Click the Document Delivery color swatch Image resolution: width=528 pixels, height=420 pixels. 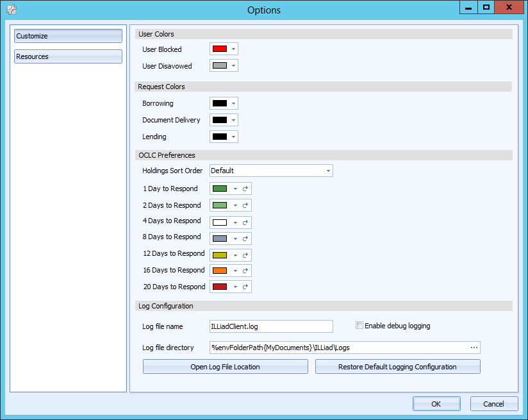click(219, 119)
